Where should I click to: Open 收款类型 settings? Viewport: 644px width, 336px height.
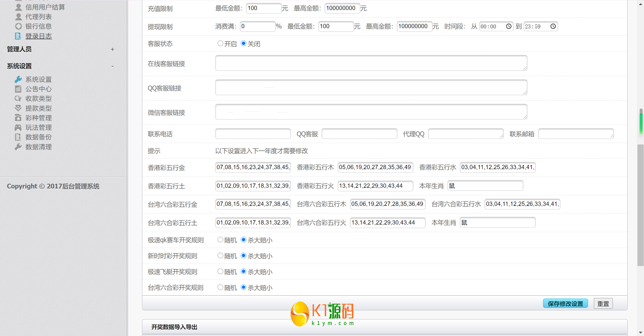point(38,98)
